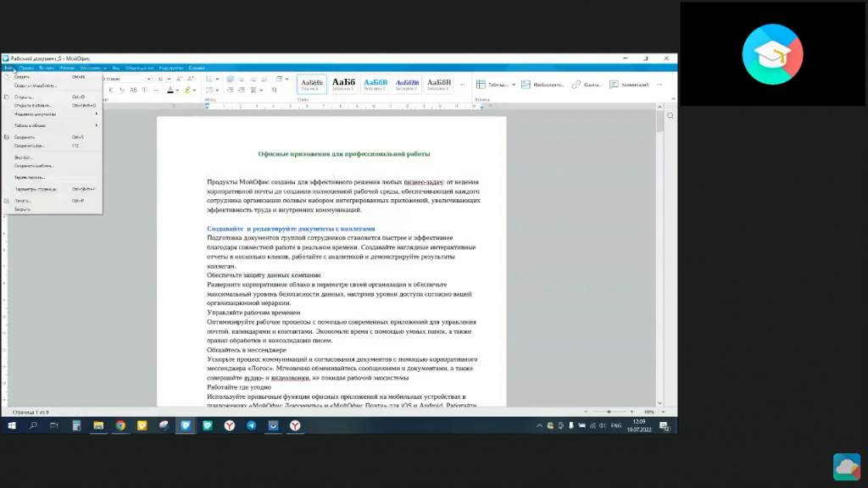
Task: Toggle strikethrough formatting
Action: tap(144, 90)
